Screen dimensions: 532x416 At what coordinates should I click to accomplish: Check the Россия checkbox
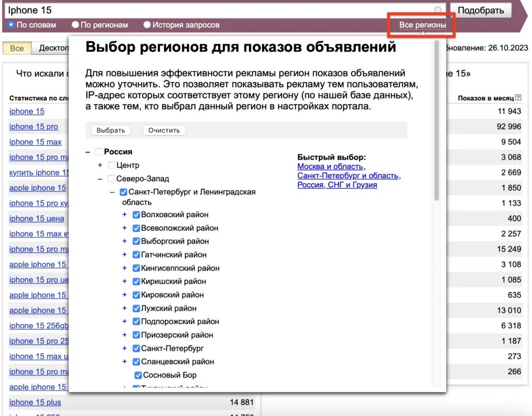pyautogui.click(x=99, y=152)
